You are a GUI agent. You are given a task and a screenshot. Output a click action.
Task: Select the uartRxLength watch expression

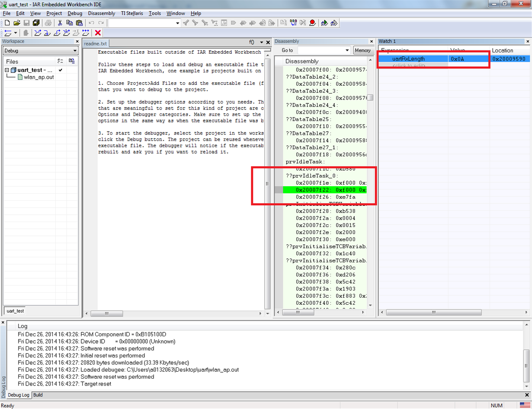coord(408,58)
